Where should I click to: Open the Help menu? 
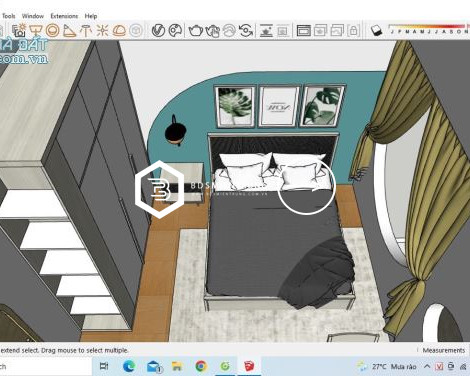[91, 16]
